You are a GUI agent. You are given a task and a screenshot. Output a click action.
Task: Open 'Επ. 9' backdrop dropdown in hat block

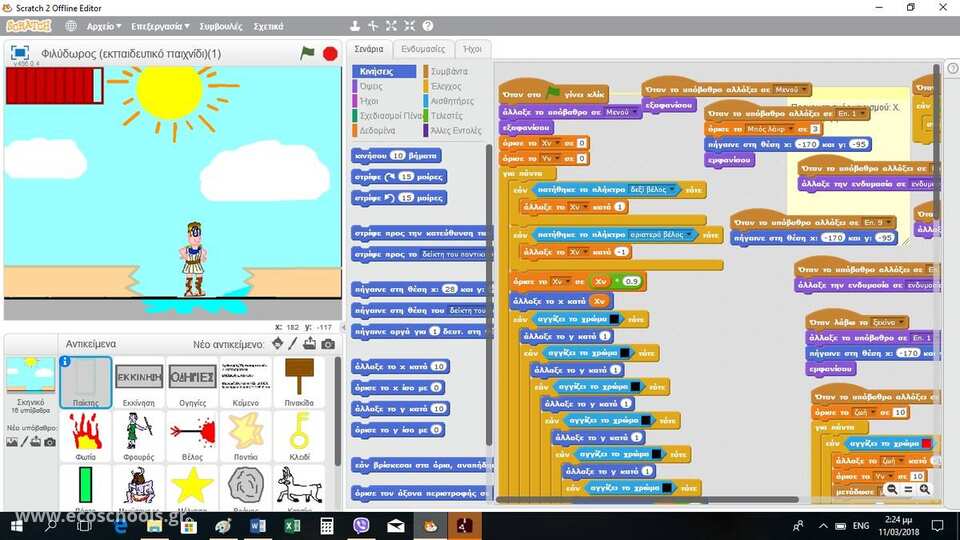(878, 222)
